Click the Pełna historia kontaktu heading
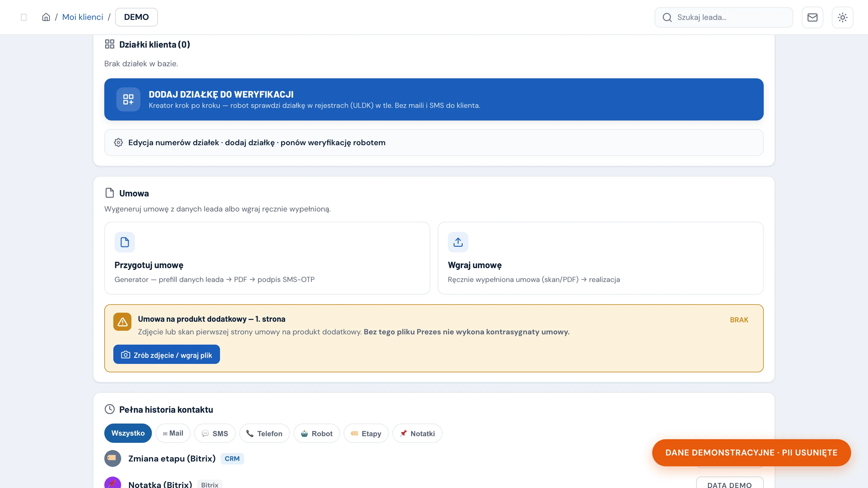868x488 pixels. 166,410
